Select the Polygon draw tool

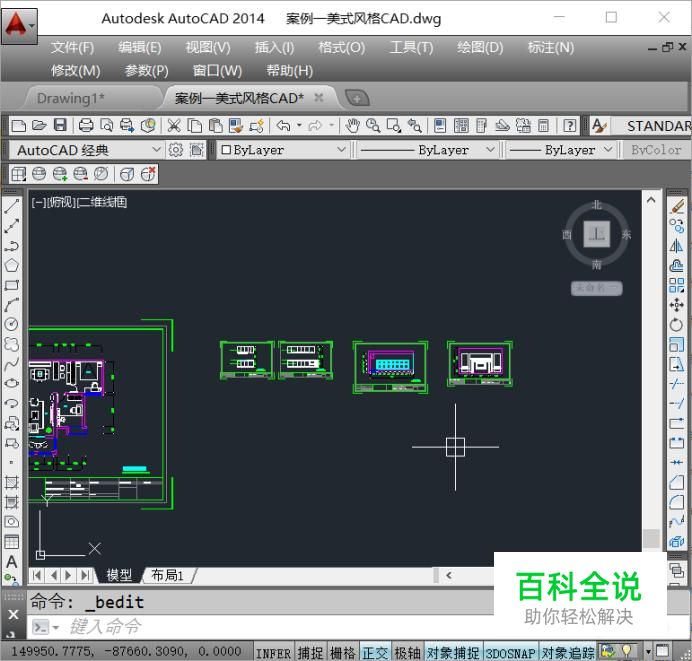pos(11,265)
